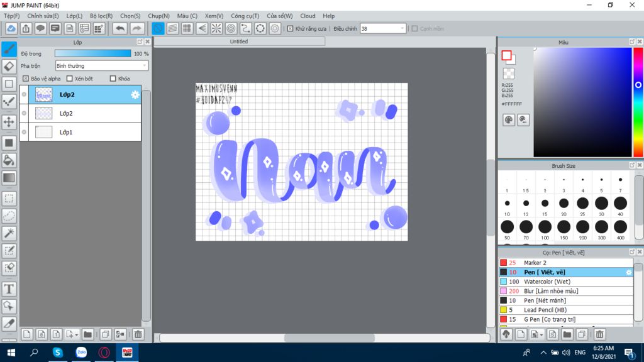Select the Move tool with four arrows
The image size is (644, 362).
tap(9, 122)
